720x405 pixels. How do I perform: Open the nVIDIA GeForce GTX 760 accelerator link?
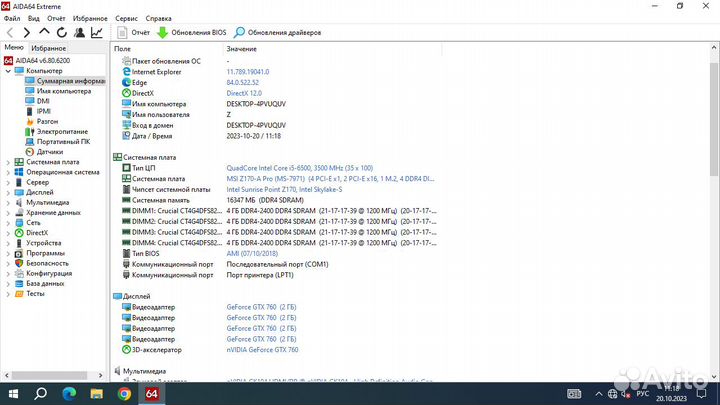tap(262, 350)
